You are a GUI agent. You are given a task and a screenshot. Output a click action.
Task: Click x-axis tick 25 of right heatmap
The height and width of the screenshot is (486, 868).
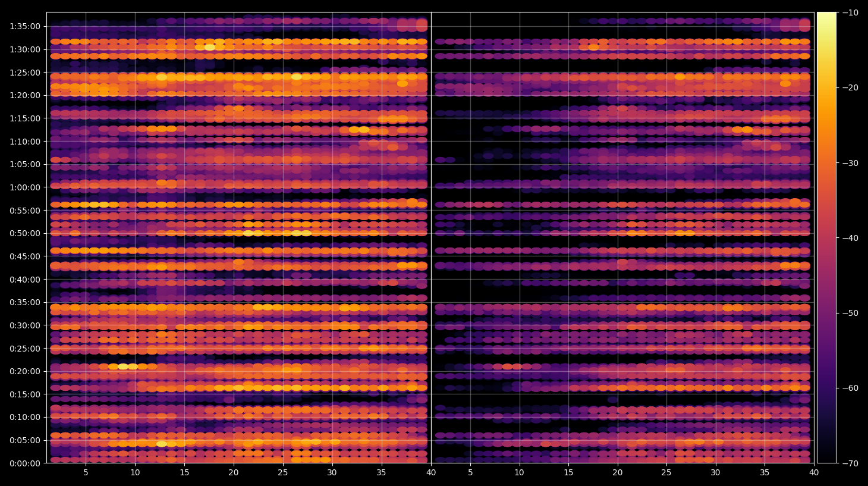point(666,473)
